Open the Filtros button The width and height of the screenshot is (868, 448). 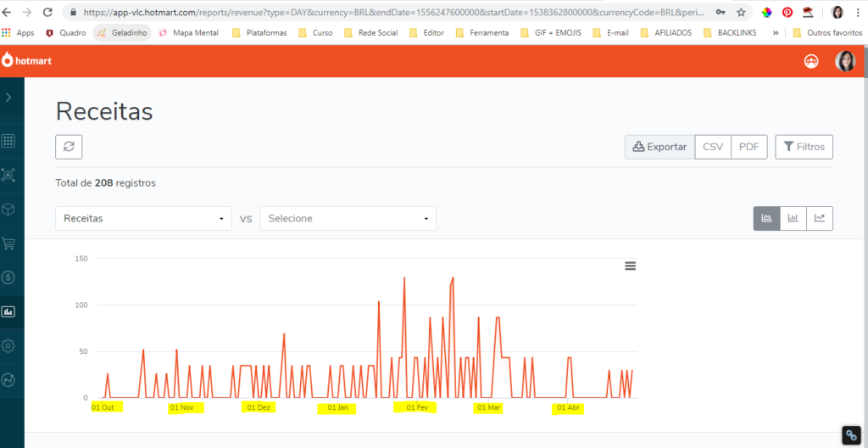click(804, 147)
